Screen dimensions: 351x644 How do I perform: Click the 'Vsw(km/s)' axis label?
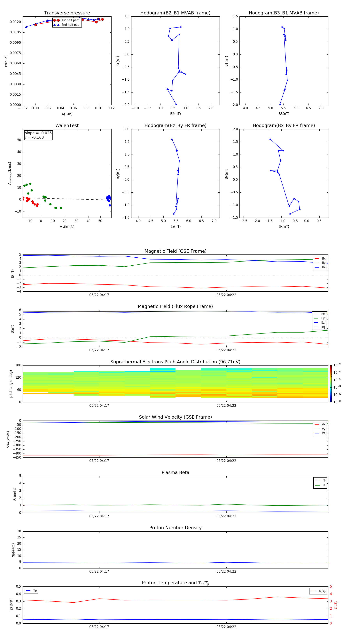coord(8,439)
